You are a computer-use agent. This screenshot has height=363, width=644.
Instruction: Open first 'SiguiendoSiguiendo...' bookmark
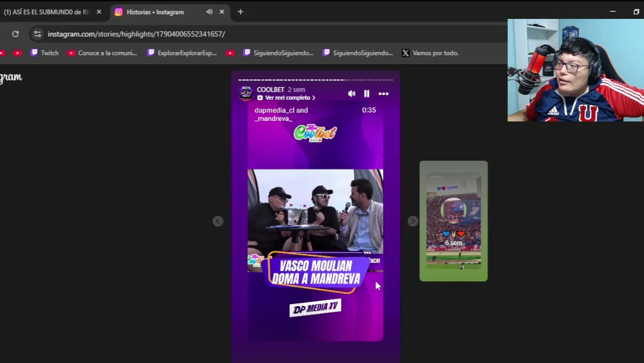point(279,53)
